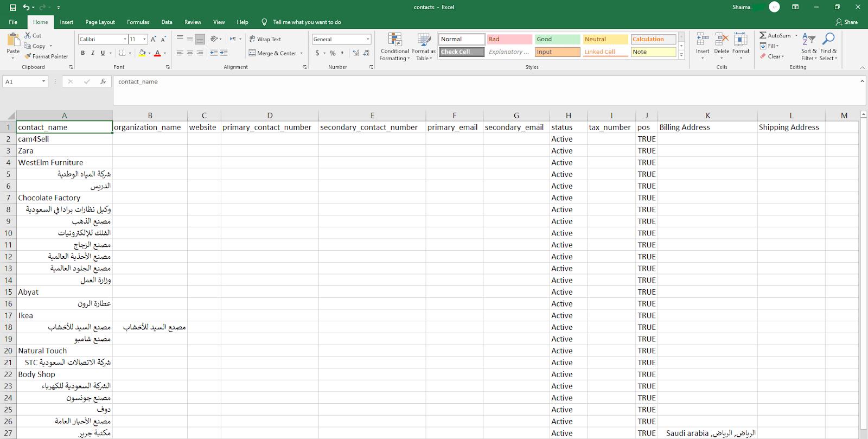Apply the Good cell style swatch
868x439 pixels.
[557, 39]
